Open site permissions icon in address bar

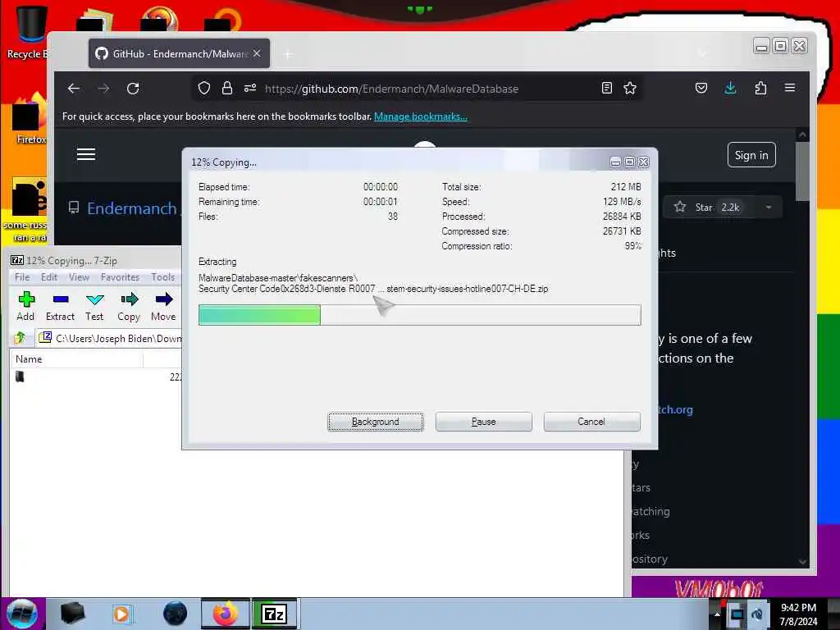pyautogui.click(x=250, y=89)
